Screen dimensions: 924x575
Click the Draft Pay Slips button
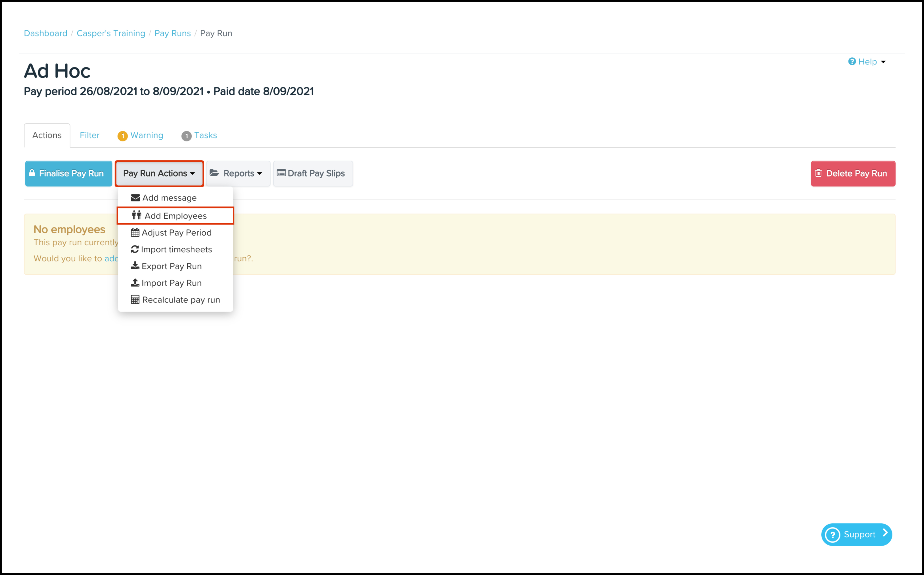pos(313,173)
